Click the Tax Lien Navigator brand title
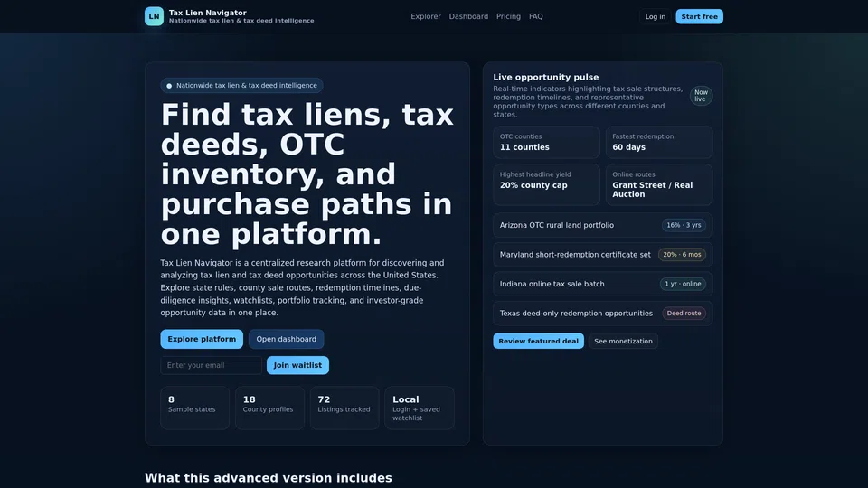 (x=208, y=13)
